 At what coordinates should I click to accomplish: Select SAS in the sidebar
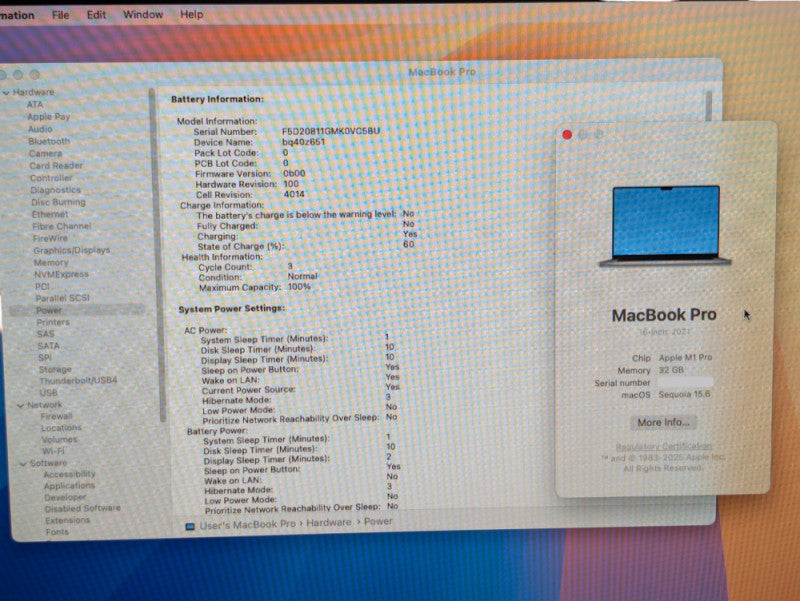[x=45, y=334]
